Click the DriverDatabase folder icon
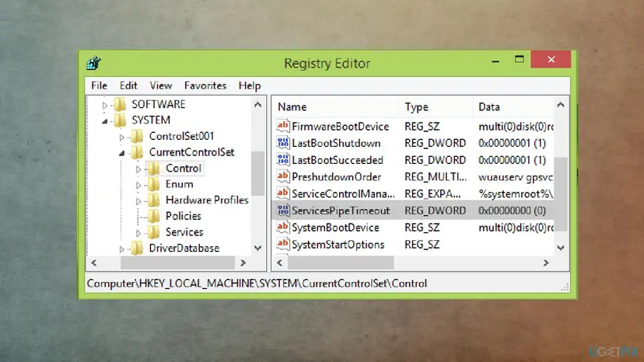 click(x=137, y=249)
